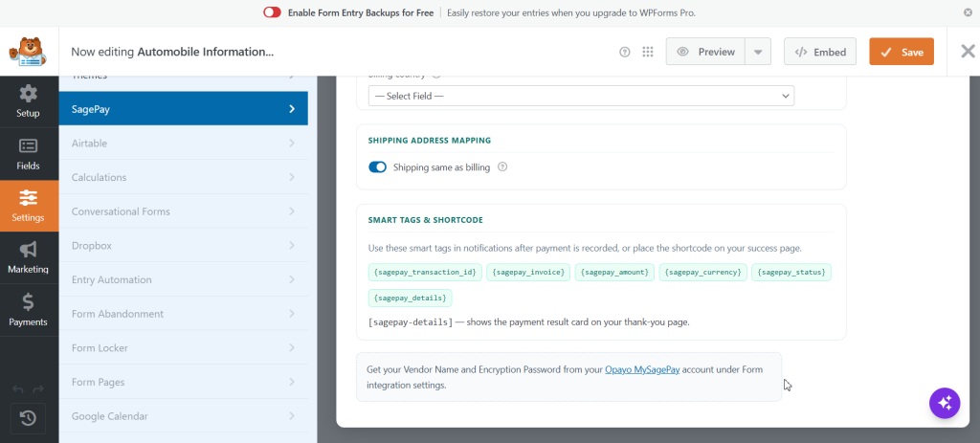
Task: Open revision history clock icon
Action: (x=28, y=418)
